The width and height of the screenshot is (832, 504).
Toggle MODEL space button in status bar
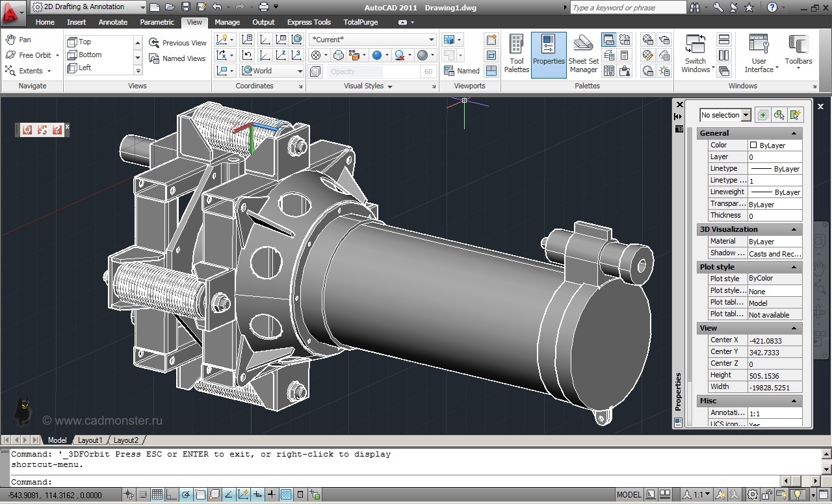point(629,495)
